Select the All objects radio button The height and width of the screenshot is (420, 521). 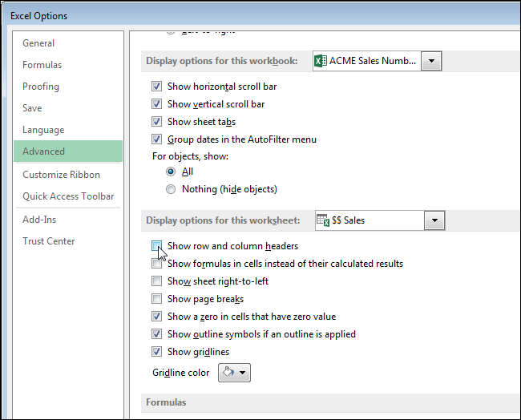coord(171,172)
